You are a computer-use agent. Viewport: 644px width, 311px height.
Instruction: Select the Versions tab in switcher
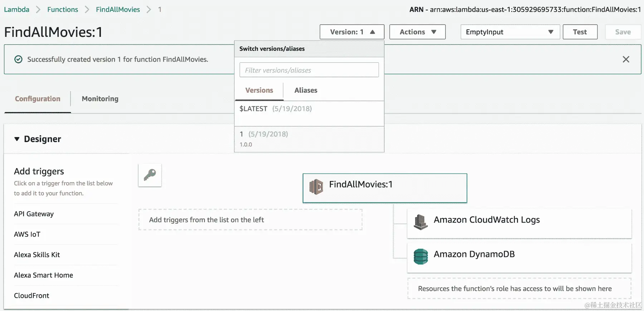point(259,90)
